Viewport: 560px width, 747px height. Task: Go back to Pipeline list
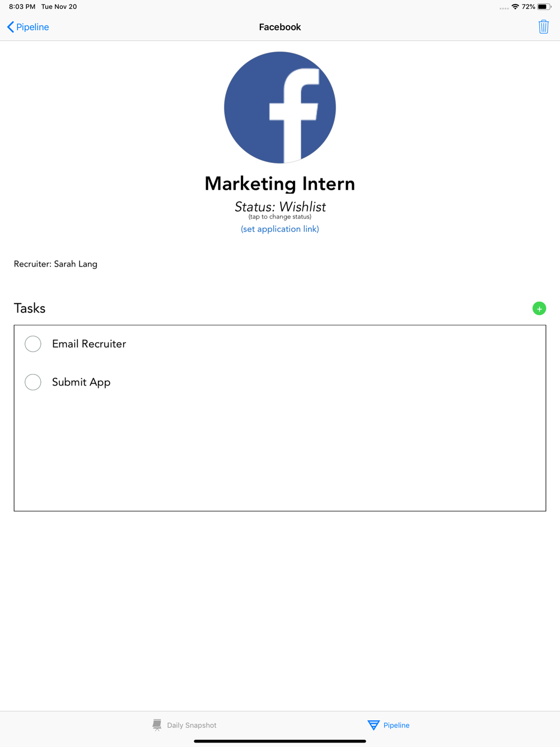[x=28, y=27]
